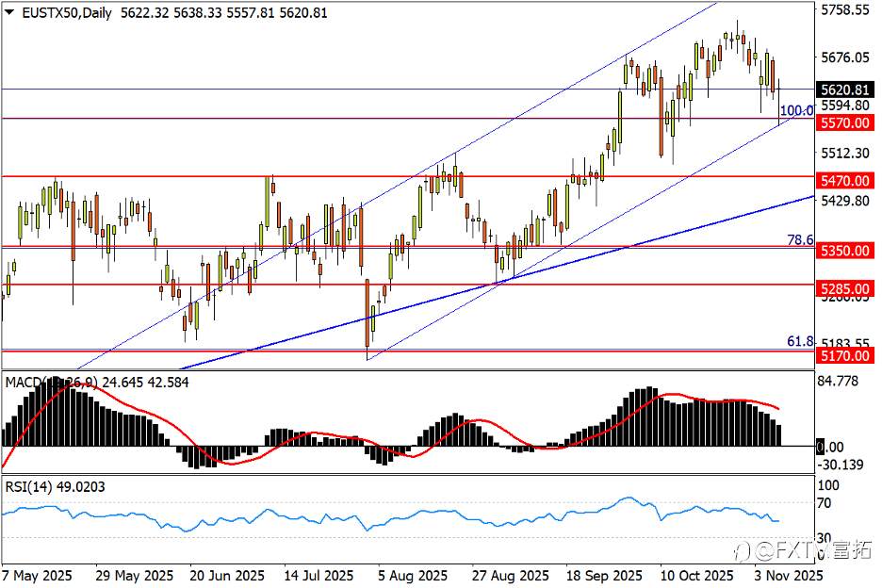
Task: Click the RSI scale level 70
Action: tap(825, 502)
